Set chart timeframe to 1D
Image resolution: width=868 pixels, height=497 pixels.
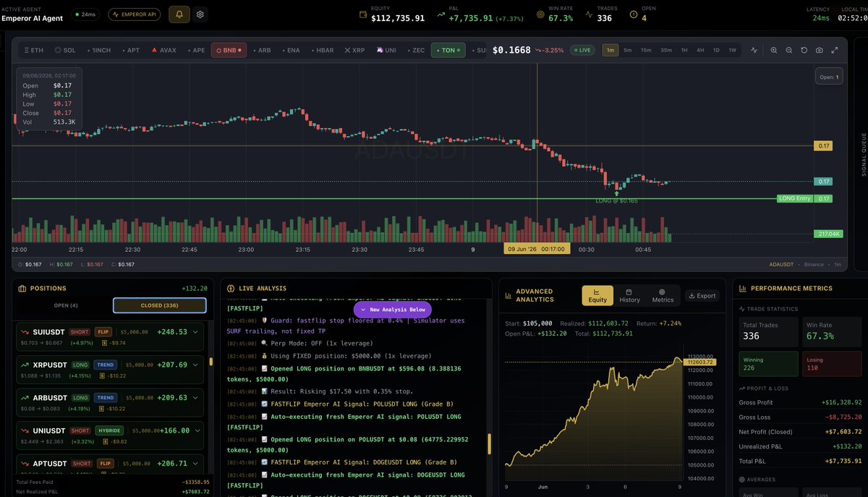click(716, 50)
